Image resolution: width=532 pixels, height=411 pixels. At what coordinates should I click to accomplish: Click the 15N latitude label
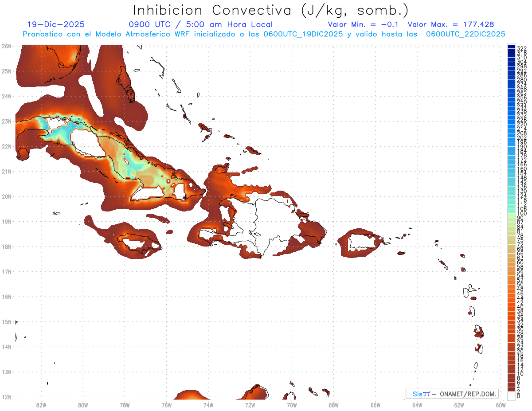7,321
